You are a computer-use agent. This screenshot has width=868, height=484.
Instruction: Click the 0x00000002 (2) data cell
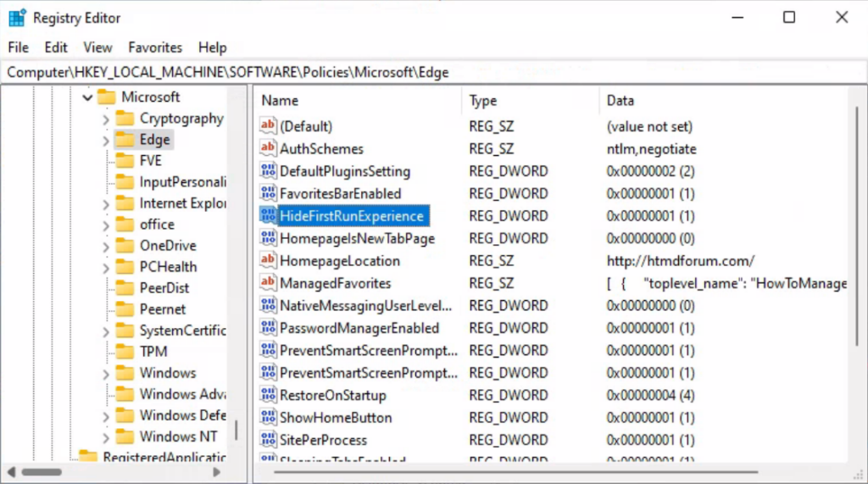[650, 171]
